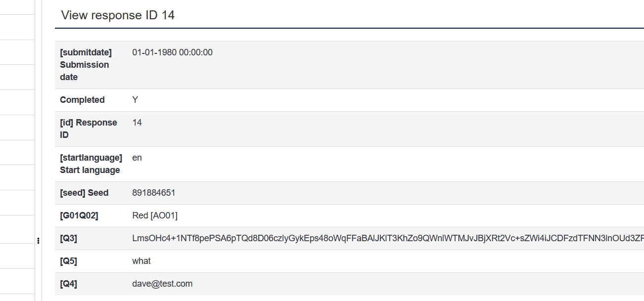Screen dimensions: 644x301
Task: Click the [startlanguage] Start language label
Action: coord(91,164)
